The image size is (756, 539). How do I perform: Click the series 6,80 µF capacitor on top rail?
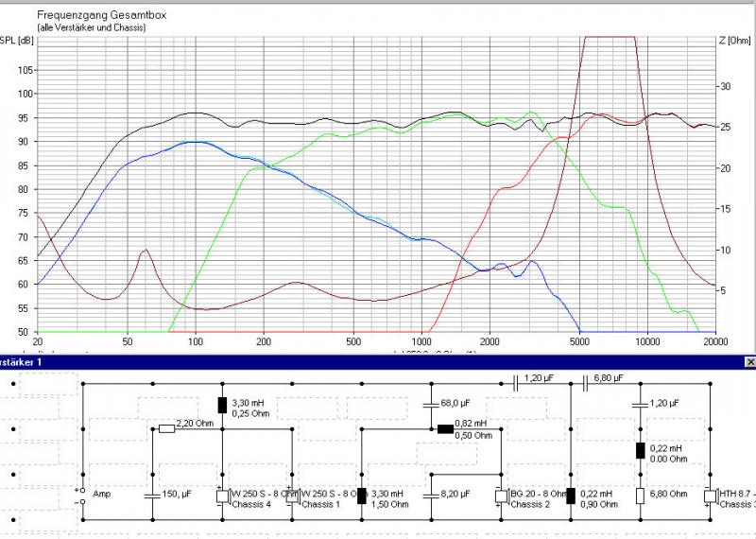click(x=585, y=384)
